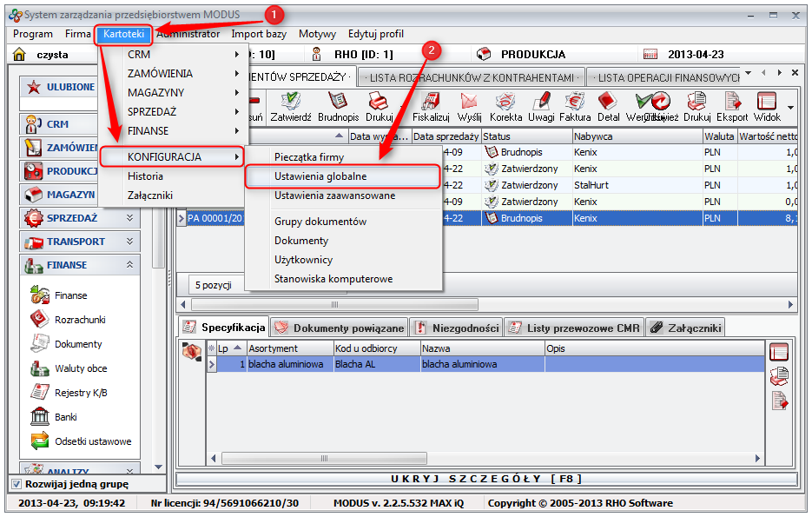This screenshot has height=517, width=812.
Task: Click the Fiskalizuj toolbar icon
Action: pos(430,105)
